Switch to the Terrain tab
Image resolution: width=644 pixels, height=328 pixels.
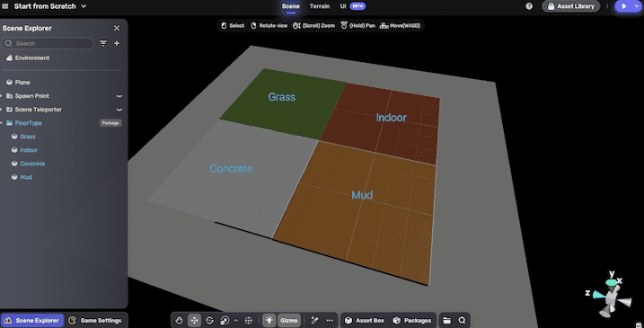(x=320, y=6)
